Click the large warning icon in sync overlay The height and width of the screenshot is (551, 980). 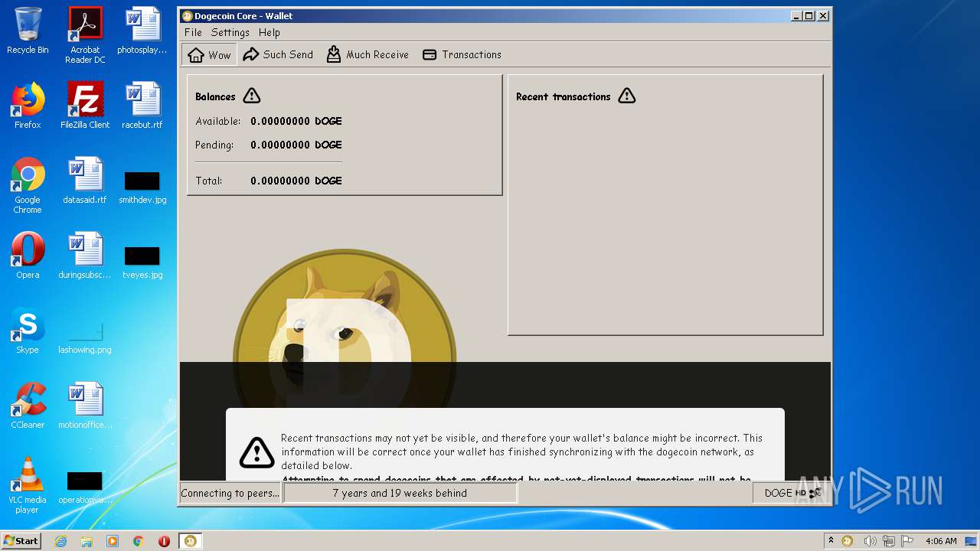coord(256,452)
